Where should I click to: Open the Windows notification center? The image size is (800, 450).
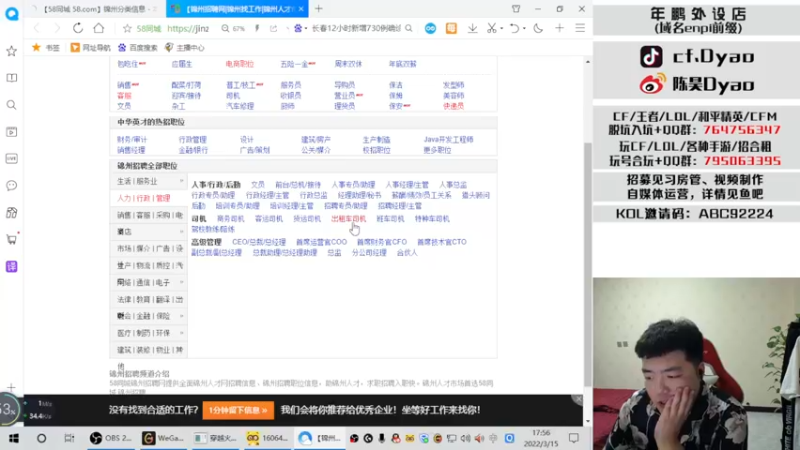pos(574,438)
